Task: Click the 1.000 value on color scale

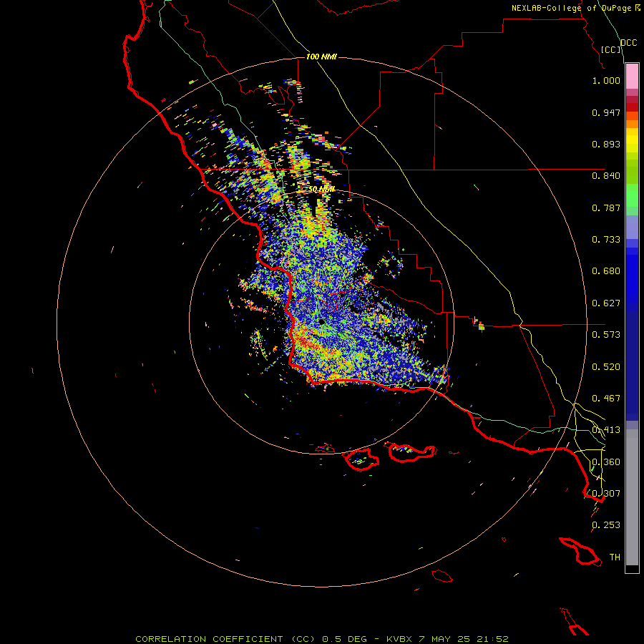Action: 606,80
